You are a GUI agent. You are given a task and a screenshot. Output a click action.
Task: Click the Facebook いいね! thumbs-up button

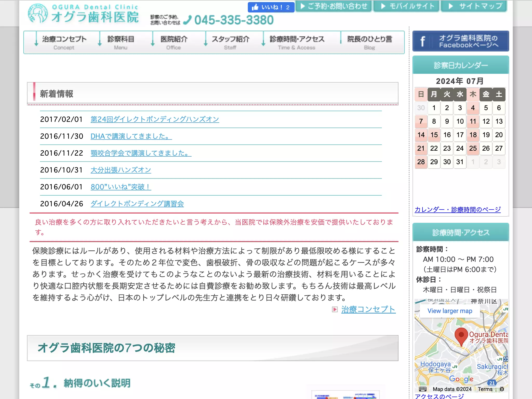click(x=271, y=7)
